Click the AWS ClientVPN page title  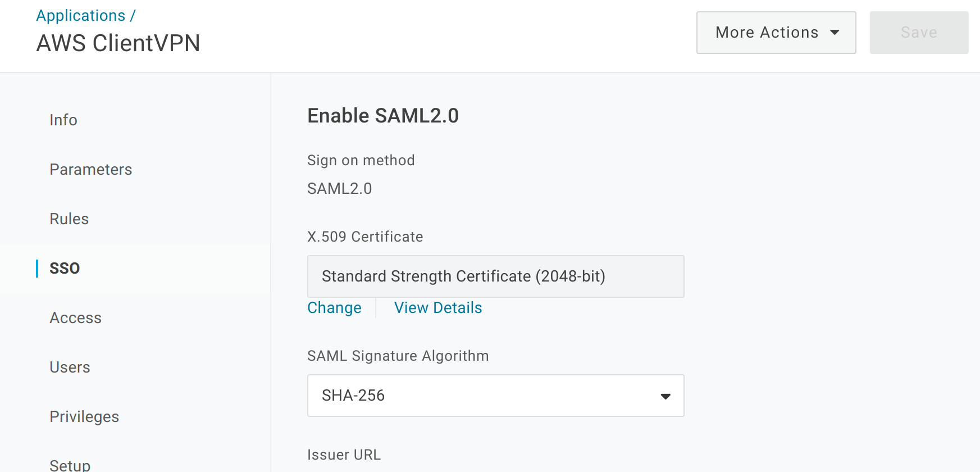point(118,43)
